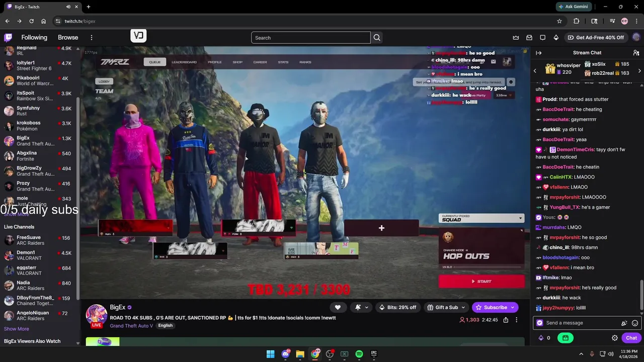644x362 pixels.
Task: Click Get Ad-Free 40% Off button
Action: click(x=596, y=38)
